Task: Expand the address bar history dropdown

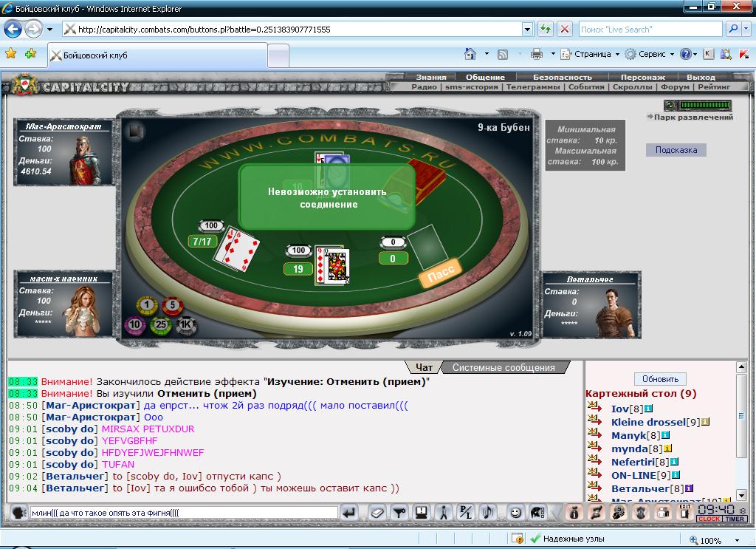Action: 527,30
